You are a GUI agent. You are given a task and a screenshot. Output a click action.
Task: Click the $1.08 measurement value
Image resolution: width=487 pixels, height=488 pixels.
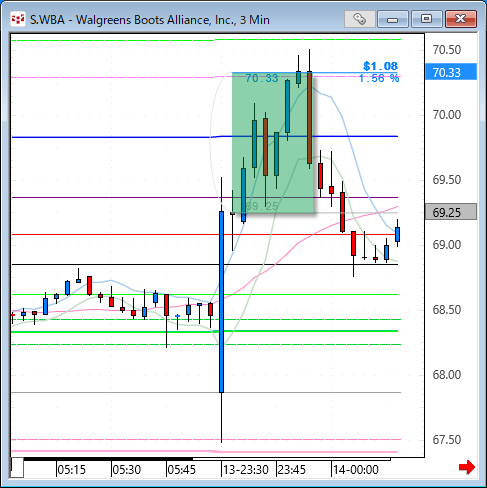[380, 66]
